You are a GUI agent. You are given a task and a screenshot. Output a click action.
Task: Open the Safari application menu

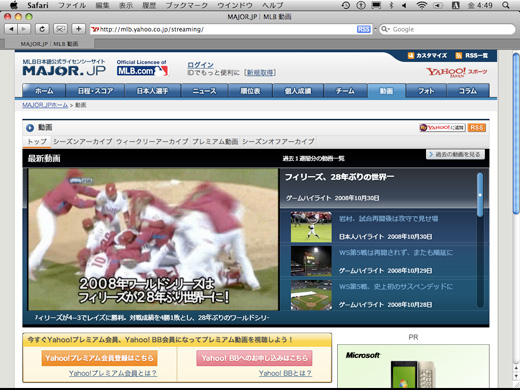(x=38, y=5)
